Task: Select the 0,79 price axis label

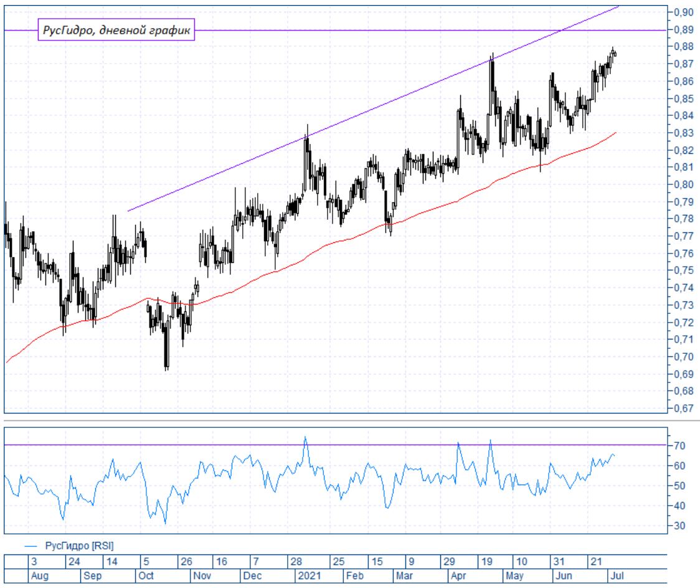Action: [683, 202]
